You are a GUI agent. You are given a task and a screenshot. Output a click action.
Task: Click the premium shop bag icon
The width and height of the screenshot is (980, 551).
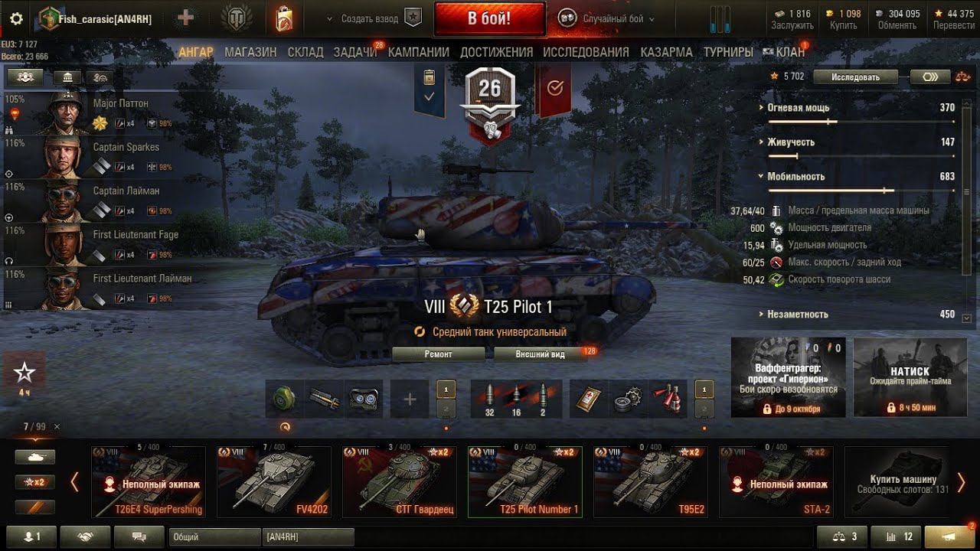point(284,19)
